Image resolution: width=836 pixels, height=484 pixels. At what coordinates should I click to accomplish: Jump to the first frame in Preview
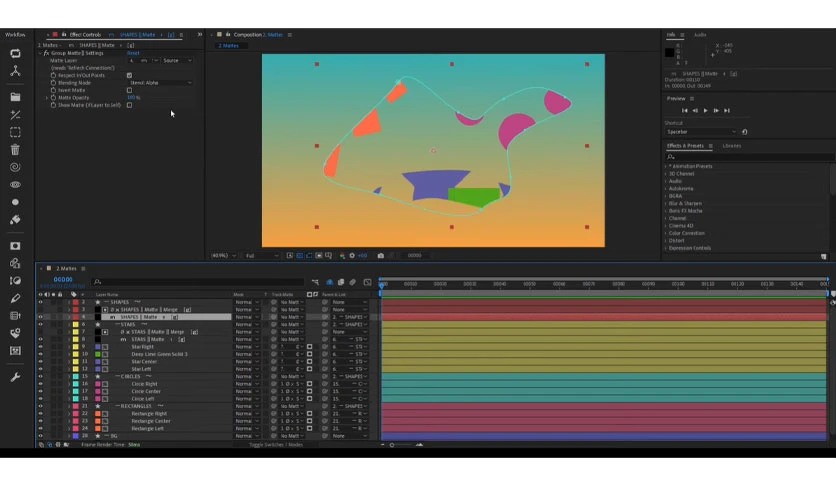coord(685,110)
